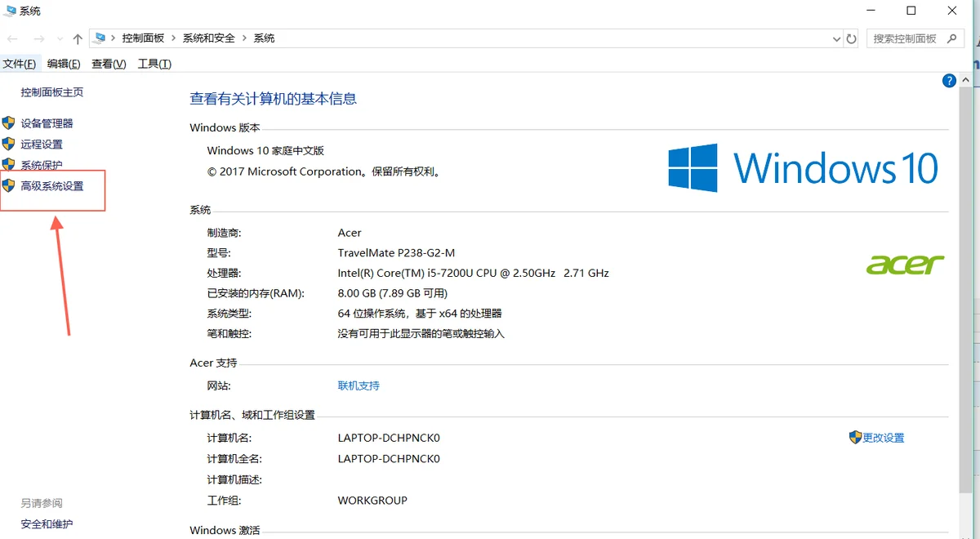This screenshot has height=539, width=980.
Task: Click the 系统 breadcrumb segment
Action: point(264,38)
